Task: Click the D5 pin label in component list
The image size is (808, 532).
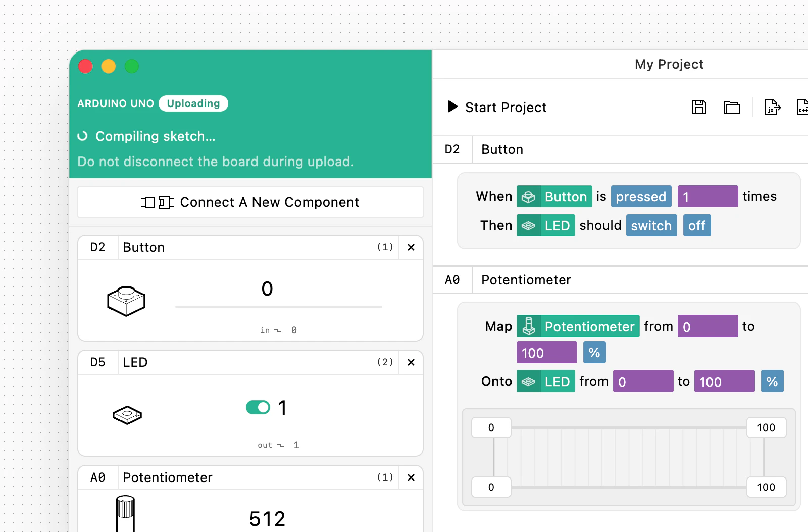Action: click(98, 362)
